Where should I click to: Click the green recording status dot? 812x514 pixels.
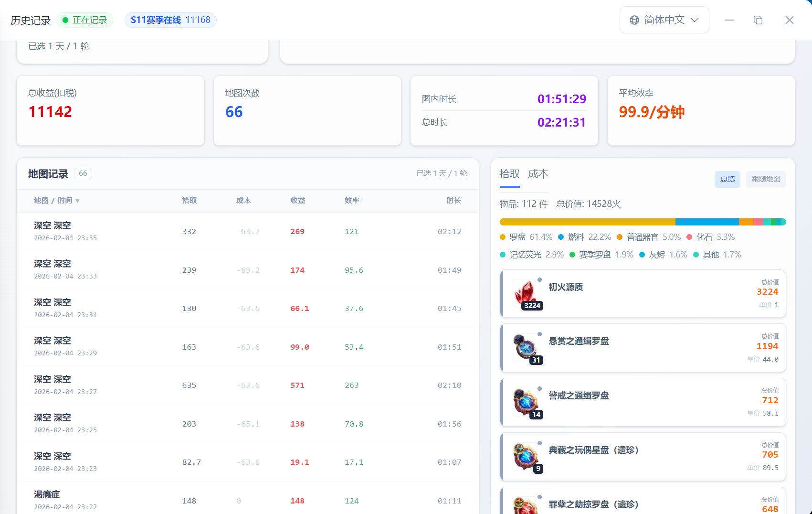(65, 20)
